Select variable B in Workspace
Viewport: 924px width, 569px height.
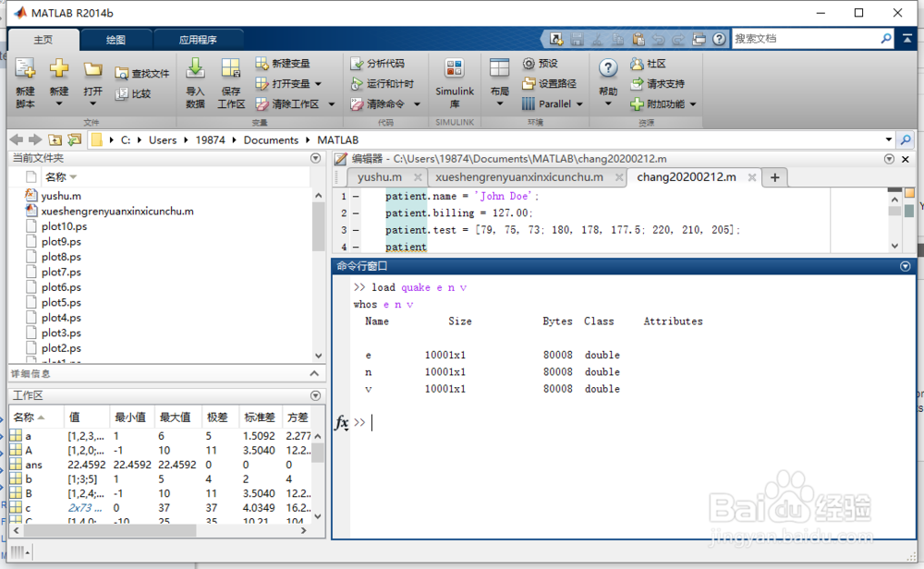[29, 493]
